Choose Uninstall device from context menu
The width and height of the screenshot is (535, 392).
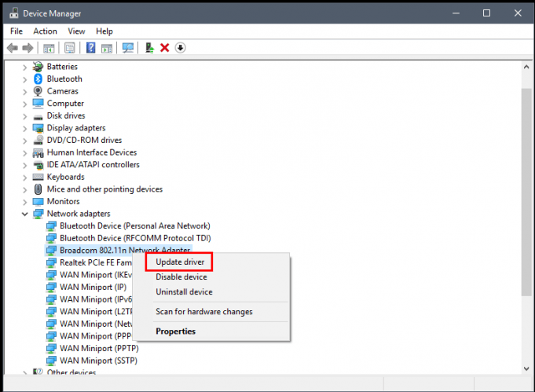pos(184,292)
